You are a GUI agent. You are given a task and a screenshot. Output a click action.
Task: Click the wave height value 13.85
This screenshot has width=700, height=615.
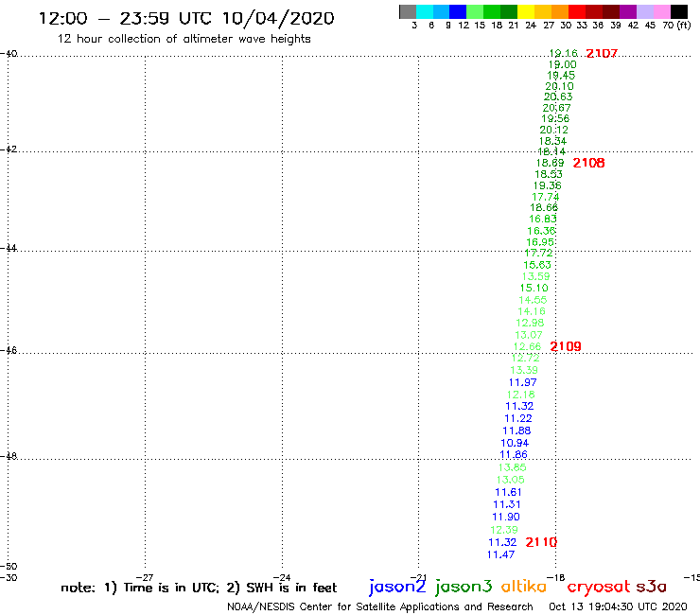pos(513,467)
